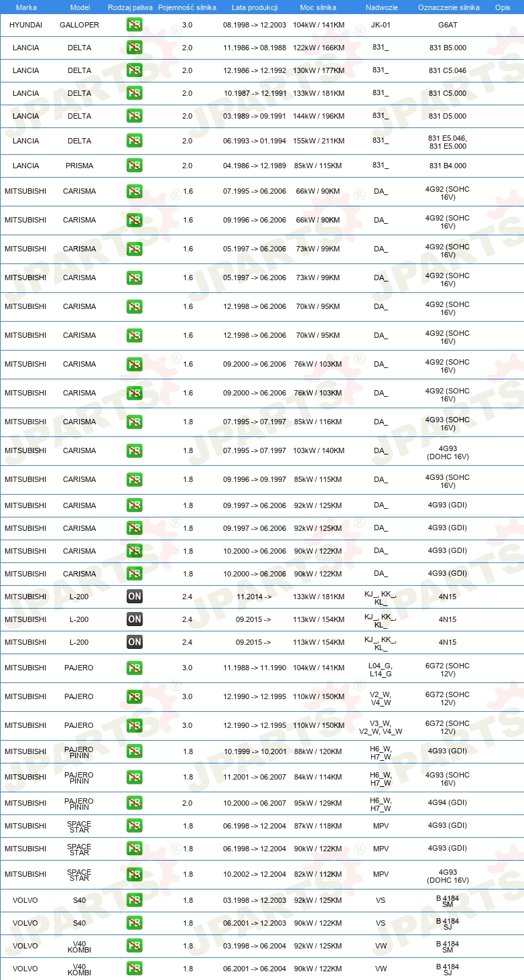Click the L04_G, L14_G body cell
Viewport: 524px width, 980px height.
[381, 670]
